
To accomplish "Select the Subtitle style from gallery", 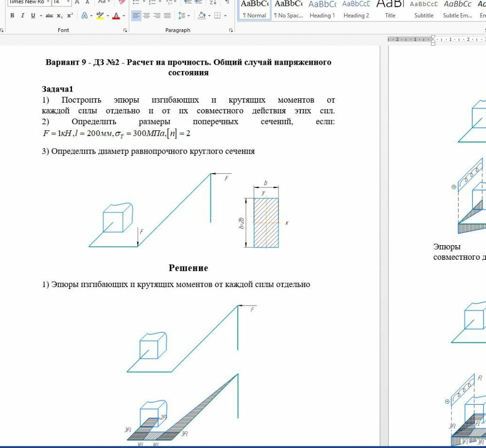I will 423,10.
